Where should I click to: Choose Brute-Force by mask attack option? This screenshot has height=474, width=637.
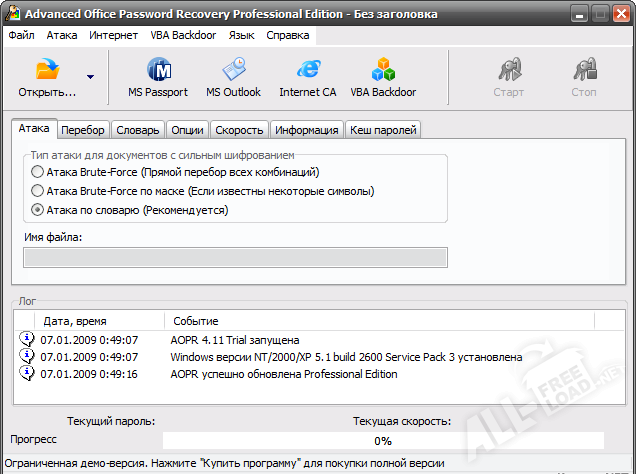tap(37, 191)
